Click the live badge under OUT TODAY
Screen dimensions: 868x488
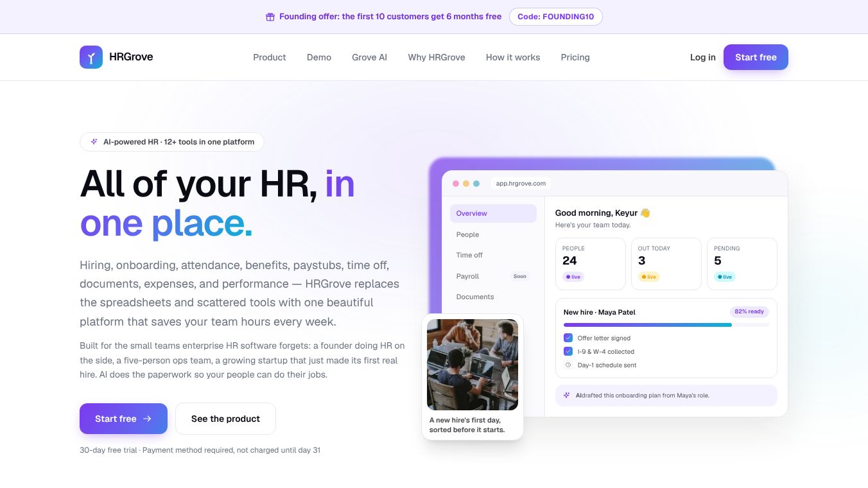pos(649,277)
